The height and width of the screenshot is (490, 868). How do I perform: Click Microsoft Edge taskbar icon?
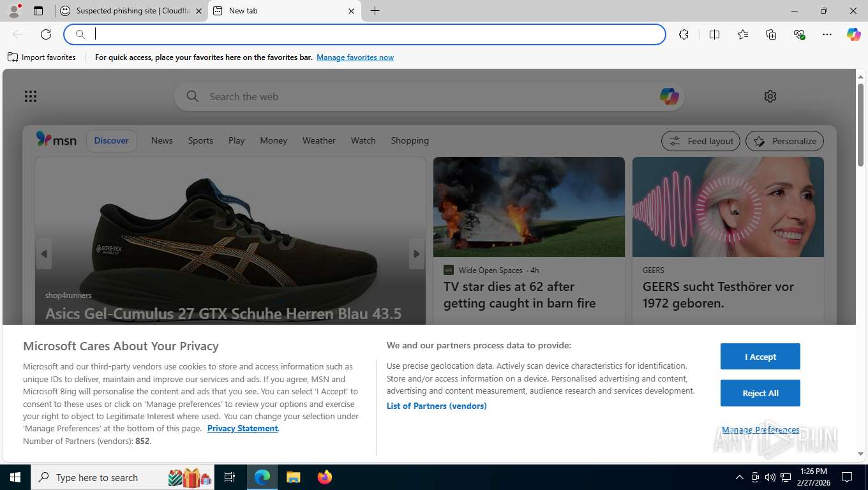pyautogui.click(x=262, y=477)
